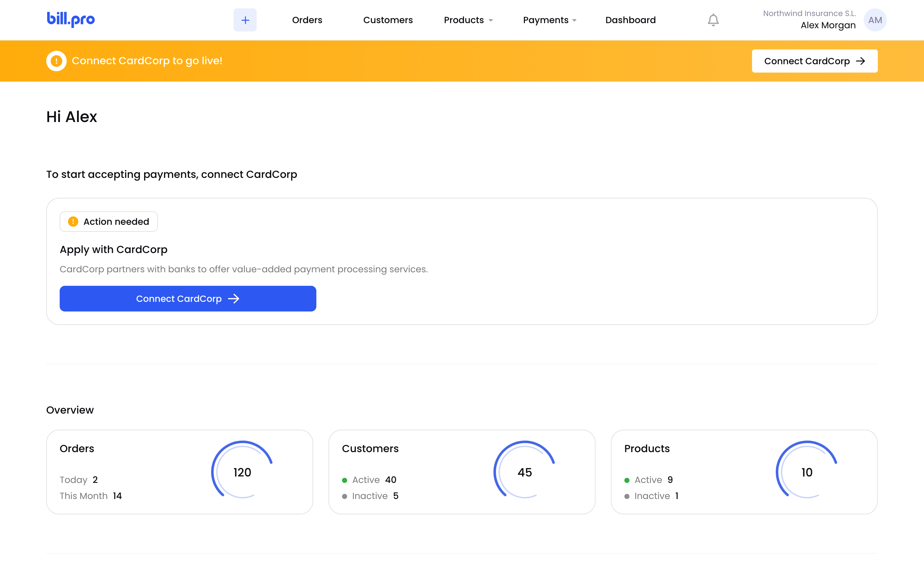Click the Overview section heading

click(x=70, y=410)
